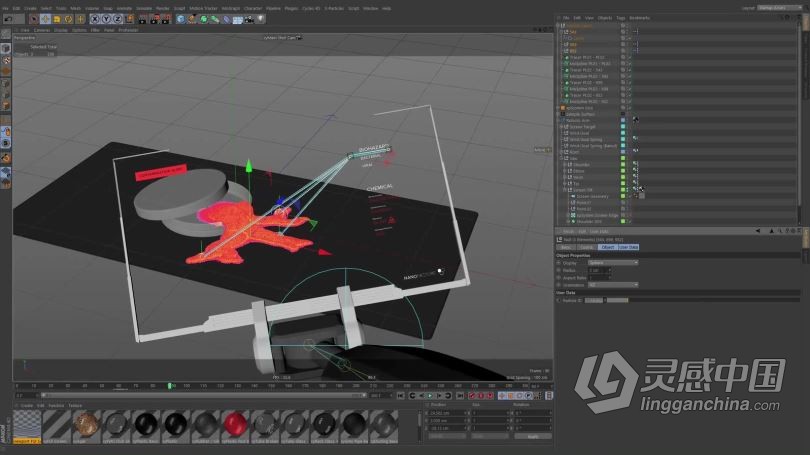The image size is (810, 455).
Task: Toggle parameter keyframe recording icon
Action: pos(528,396)
